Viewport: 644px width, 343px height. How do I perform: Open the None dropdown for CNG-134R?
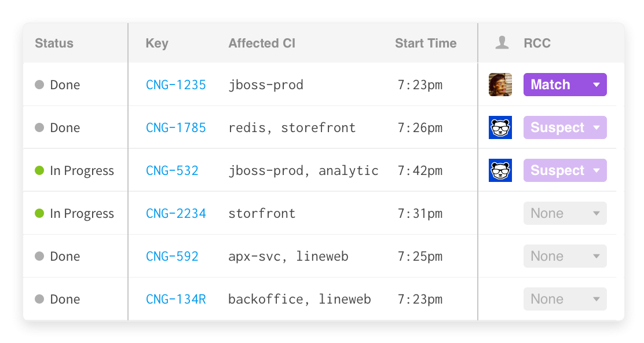(565, 299)
